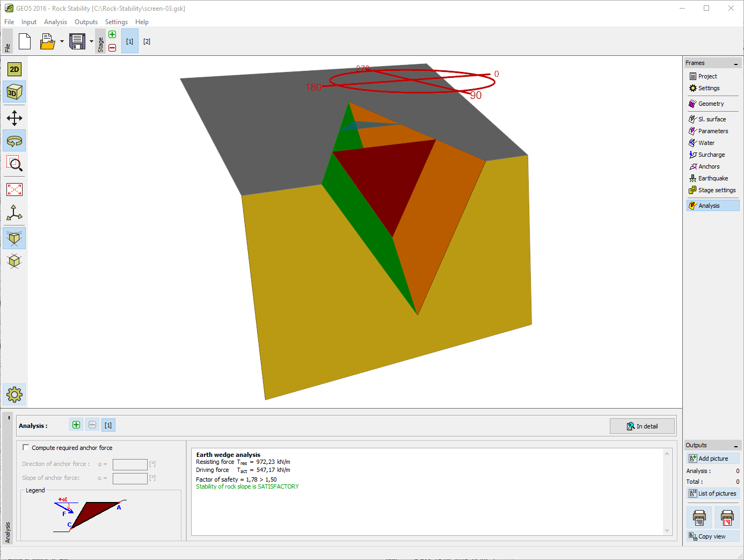
Task: Collapse the Frames panel
Action: 735,63
